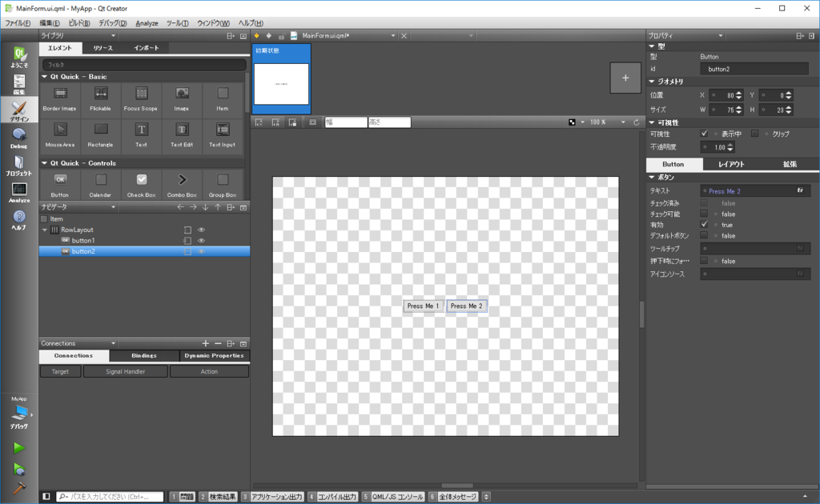Select the Calendar control

[100, 185]
